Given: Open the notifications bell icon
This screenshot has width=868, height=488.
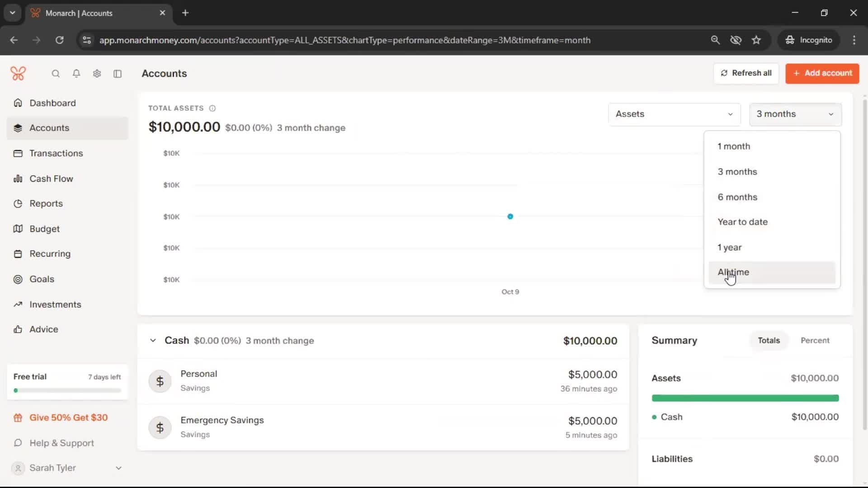Looking at the screenshot, I should (76, 74).
